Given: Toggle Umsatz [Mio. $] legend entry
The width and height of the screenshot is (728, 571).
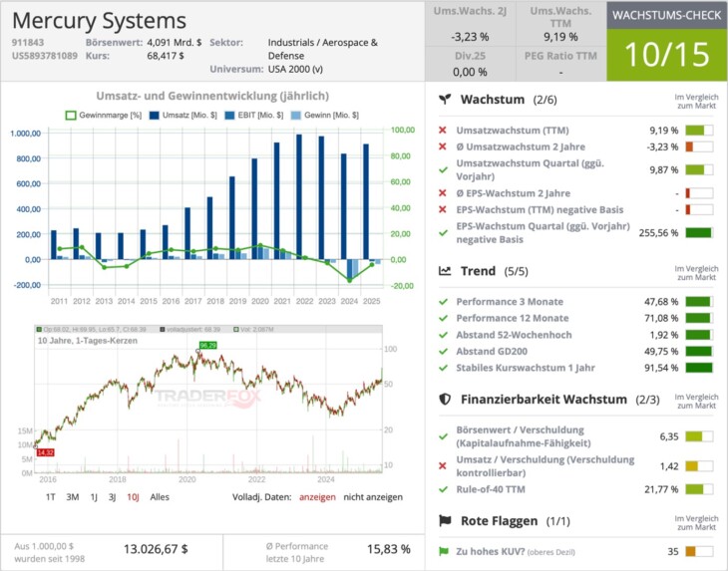Looking at the screenshot, I should pyautogui.click(x=182, y=115).
